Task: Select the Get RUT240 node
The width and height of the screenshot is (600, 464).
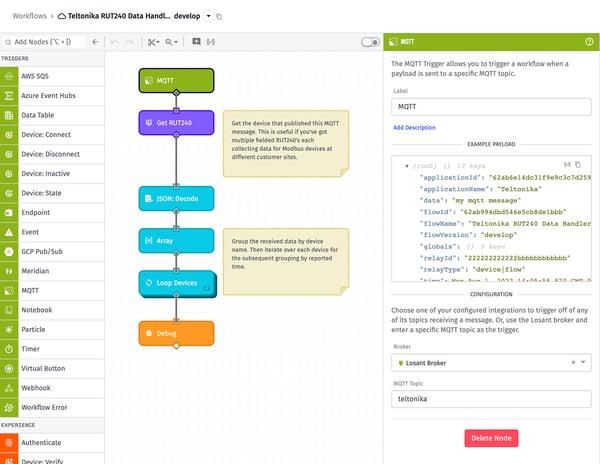Action: point(176,123)
